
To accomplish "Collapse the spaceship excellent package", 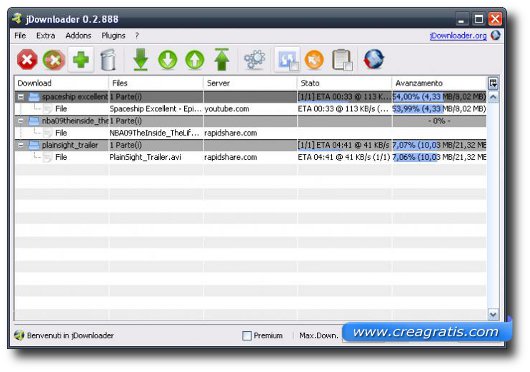I will [21, 97].
